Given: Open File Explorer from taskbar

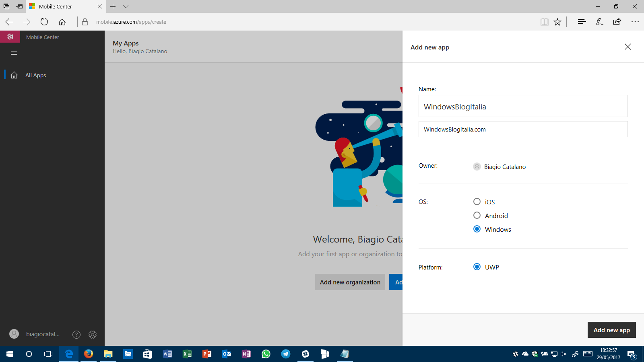Looking at the screenshot, I should coord(108,354).
